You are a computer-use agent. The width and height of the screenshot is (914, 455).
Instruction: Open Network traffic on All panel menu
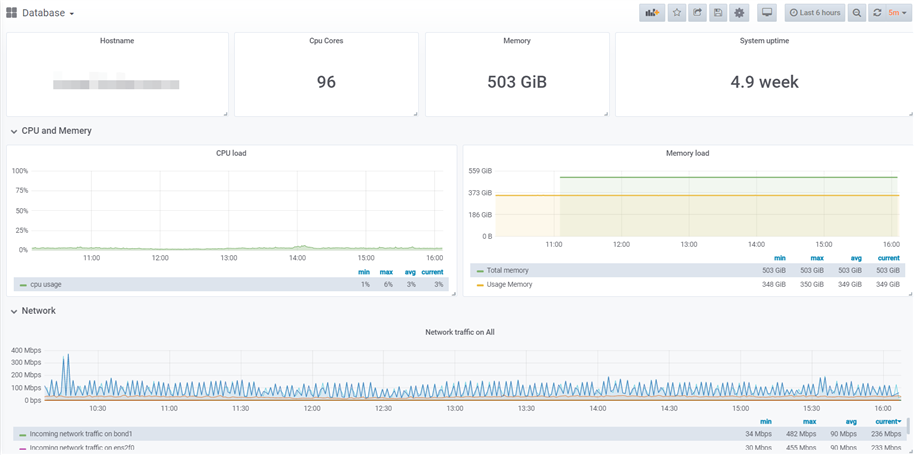460,332
